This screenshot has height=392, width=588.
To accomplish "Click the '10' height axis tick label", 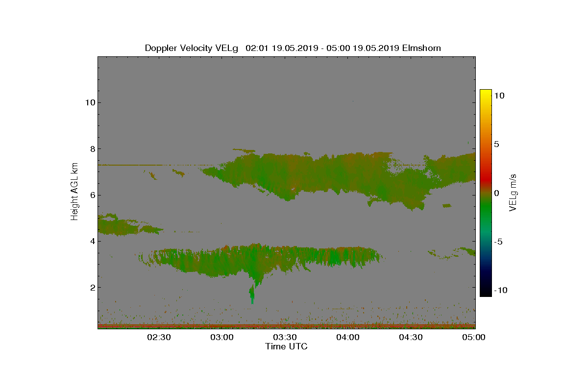I will [x=90, y=102].
